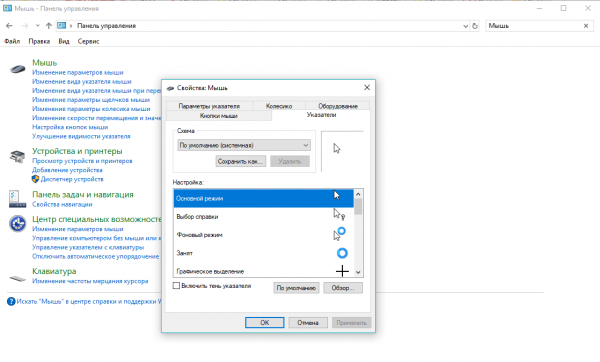Open the Схема pointer scheme dropdown
The height and width of the screenshot is (362, 600).
(244, 145)
